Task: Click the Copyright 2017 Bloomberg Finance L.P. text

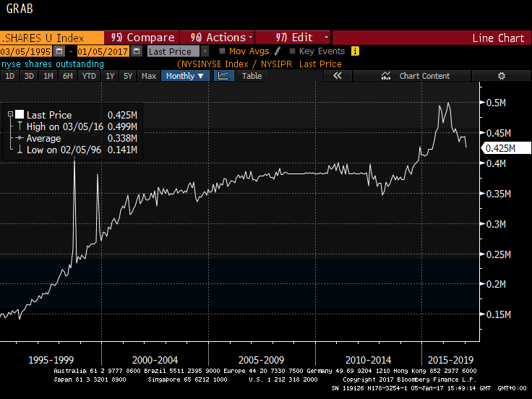Action: pyautogui.click(x=410, y=379)
